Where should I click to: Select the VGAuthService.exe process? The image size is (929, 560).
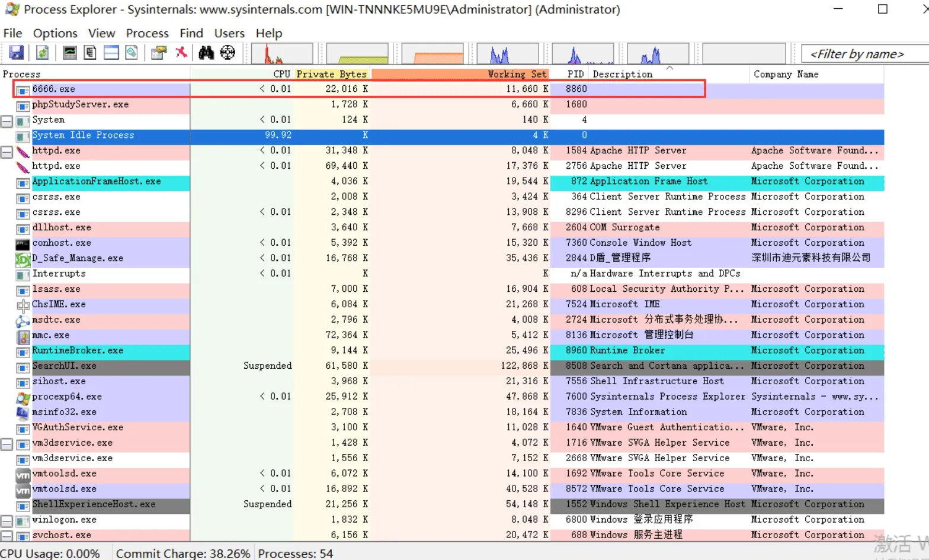[x=442, y=428]
